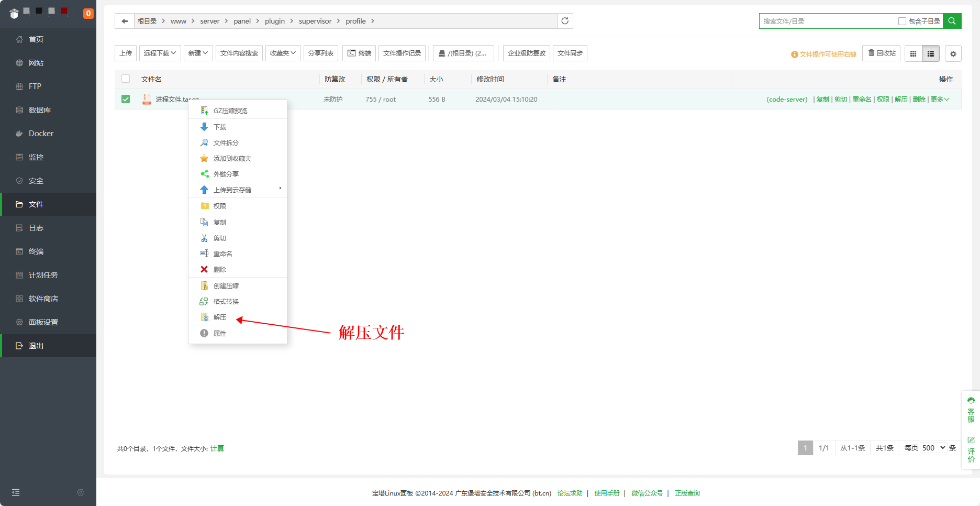The image size is (980, 506).
Task: Uncheck the 进程文件.tar.gz file checkbox
Action: click(x=126, y=99)
